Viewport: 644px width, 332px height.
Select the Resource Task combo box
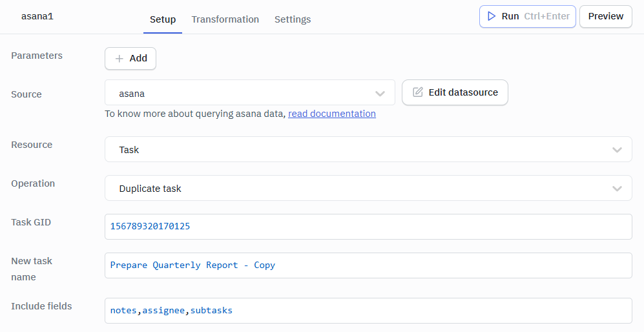(x=368, y=149)
